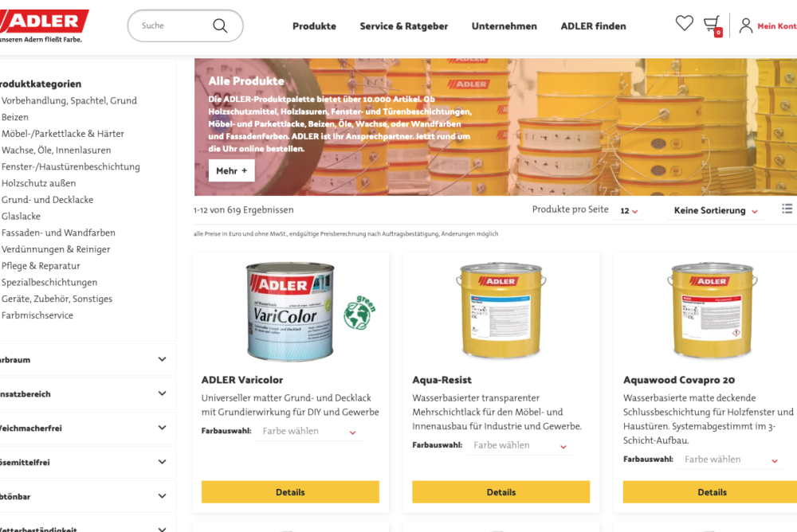Open Farbe wählen dropdown for Aqua-Resist
Viewport: 797px width, 532px height.
[520, 445]
